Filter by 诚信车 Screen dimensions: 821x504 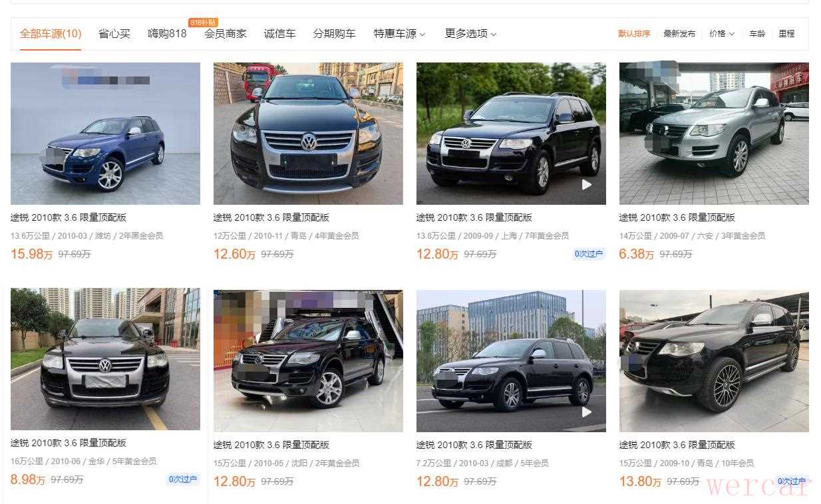pyautogui.click(x=279, y=34)
